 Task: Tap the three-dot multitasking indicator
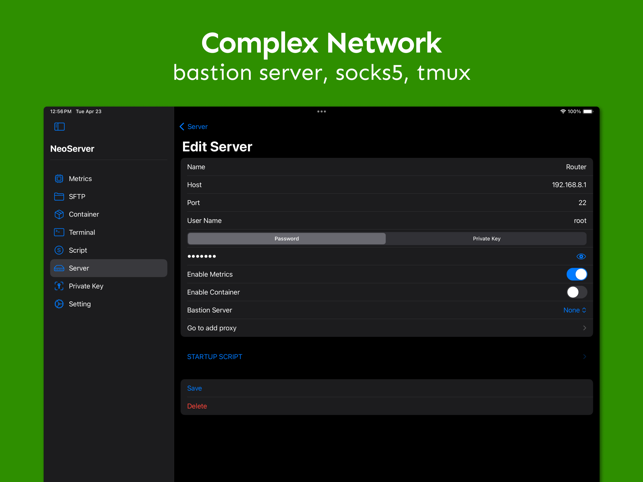[322, 112]
